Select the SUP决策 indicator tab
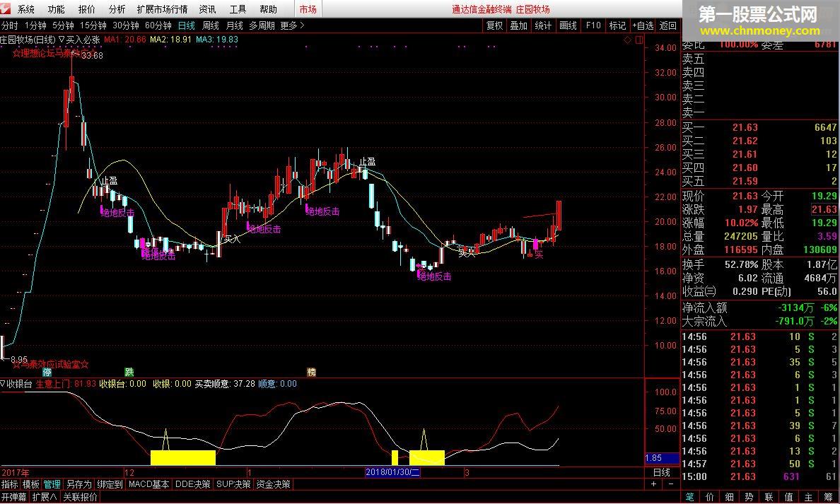This screenshot has width=840, height=504. pyautogui.click(x=233, y=484)
